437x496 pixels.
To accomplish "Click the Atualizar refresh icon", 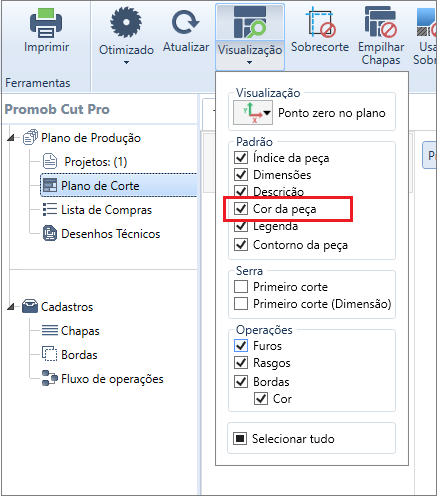I will [x=185, y=22].
